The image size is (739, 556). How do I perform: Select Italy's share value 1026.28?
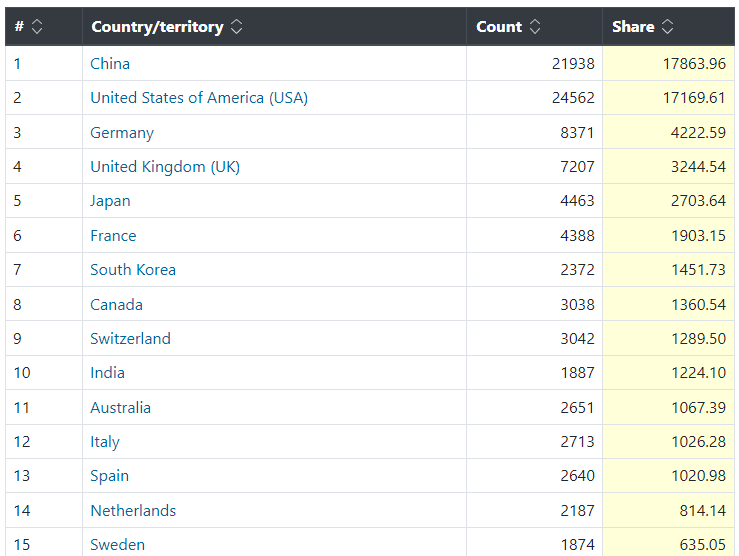click(698, 442)
